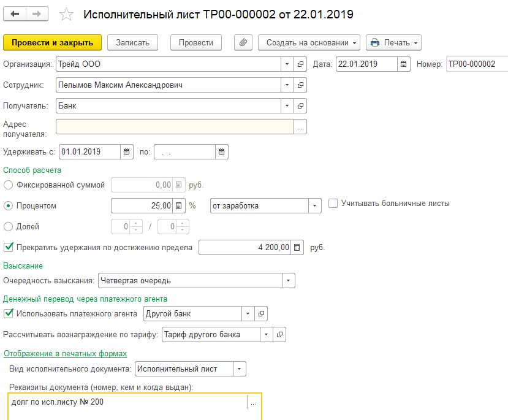Toggle Прекратить удержания по достижению предела checkbox
Screen dimensions: 508x420
(x=9, y=247)
